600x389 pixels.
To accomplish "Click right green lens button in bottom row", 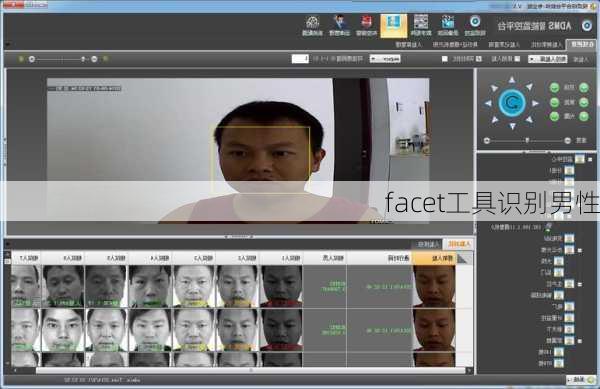I will pos(584,116).
